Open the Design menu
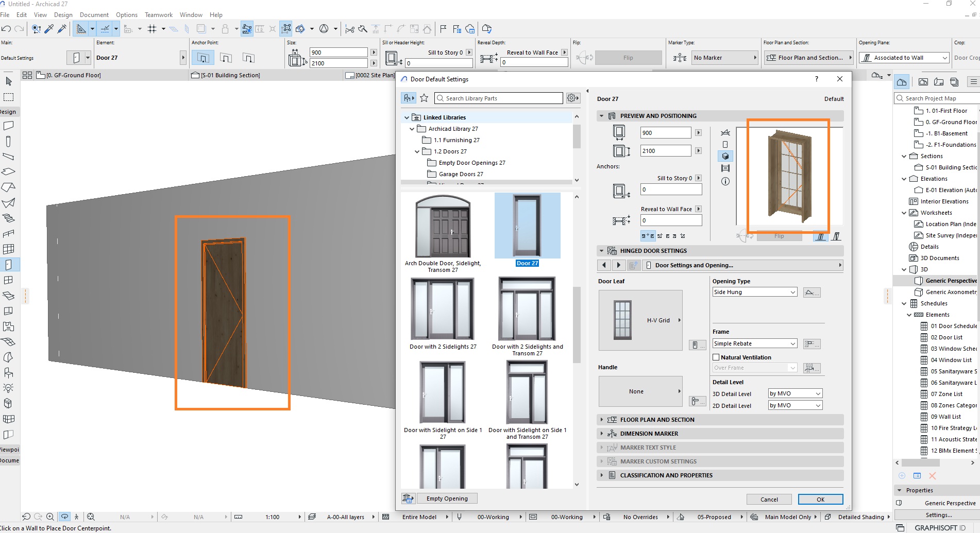Screen dimensions: 980x533 point(63,15)
